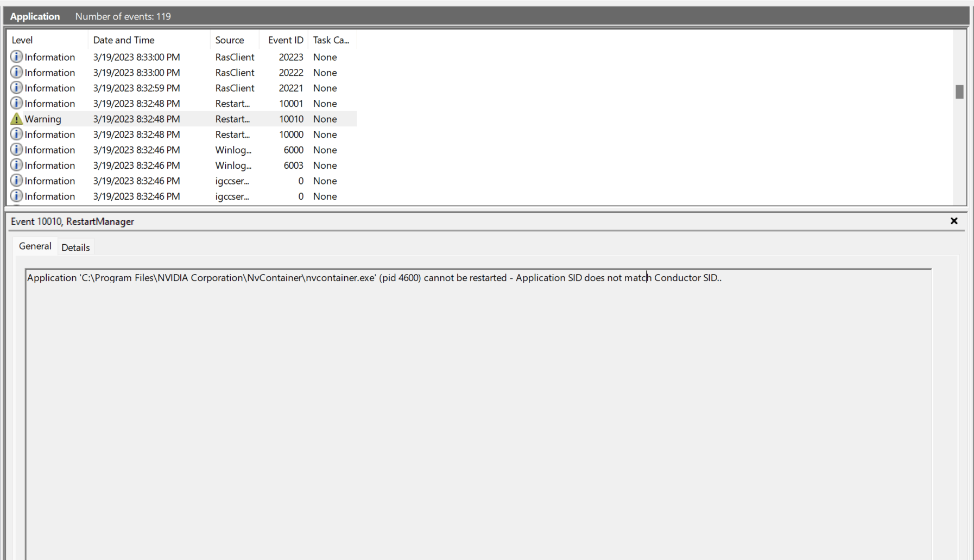The width and height of the screenshot is (974, 560).
Task: Click the Restart... source of the Warning row
Action: pos(232,119)
